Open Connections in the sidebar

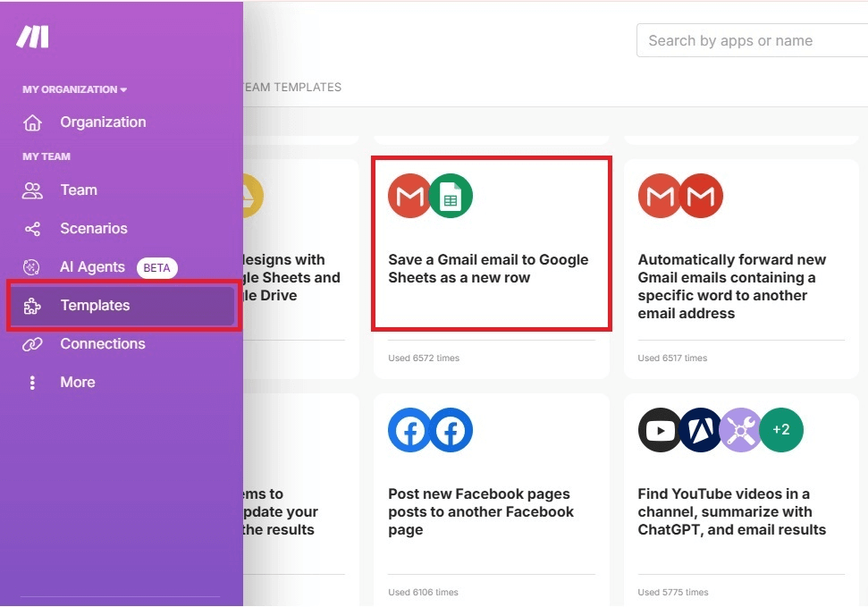click(x=103, y=344)
